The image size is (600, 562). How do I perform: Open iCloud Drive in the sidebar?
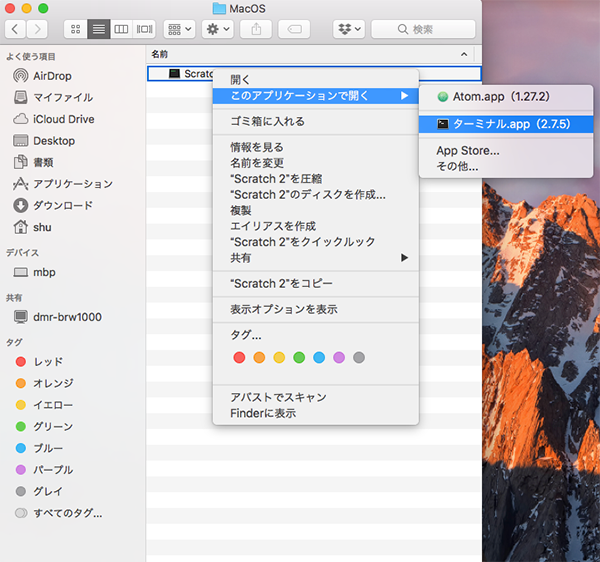[x=54, y=119]
